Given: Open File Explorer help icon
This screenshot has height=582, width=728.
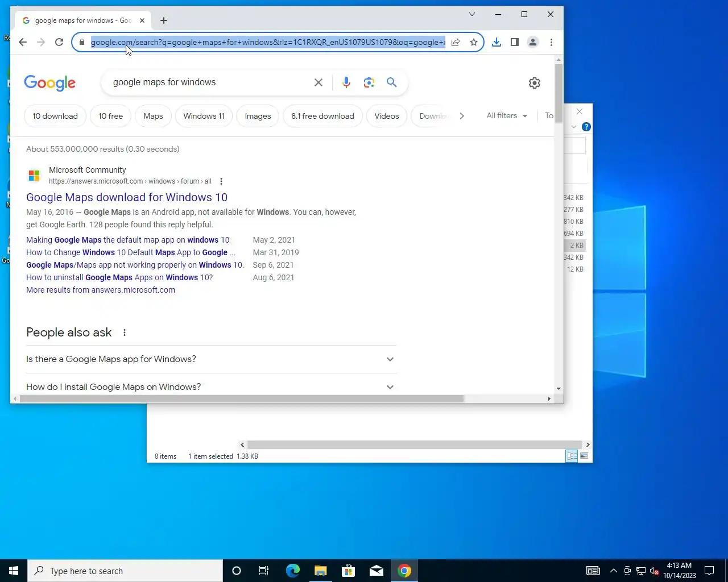Looking at the screenshot, I should tap(586, 127).
